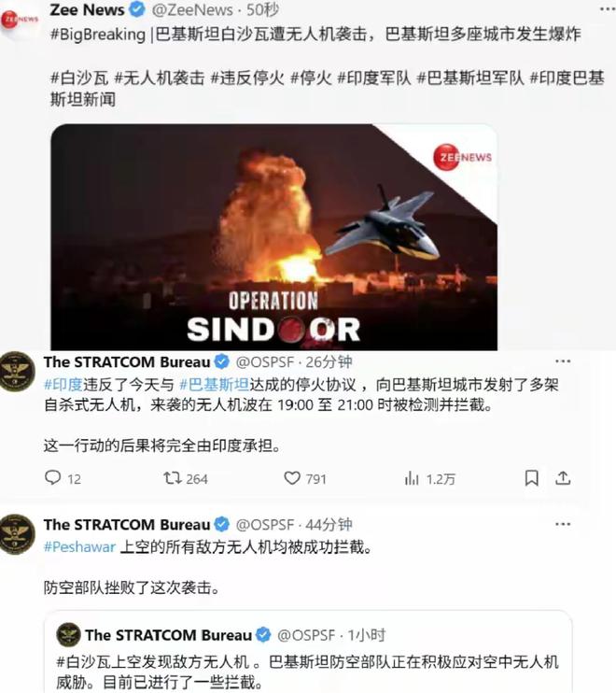The height and width of the screenshot is (693, 616).
Task: Open the #BigBreaking hashtag
Action: tap(98, 35)
